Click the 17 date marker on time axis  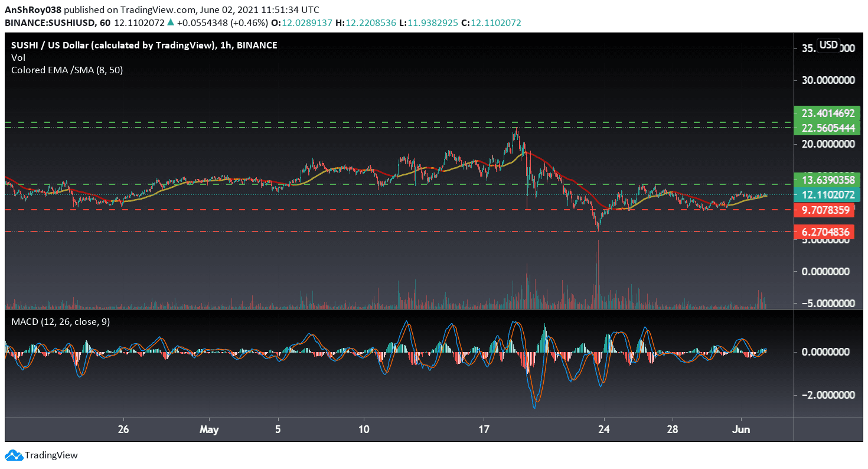click(x=484, y=428)
